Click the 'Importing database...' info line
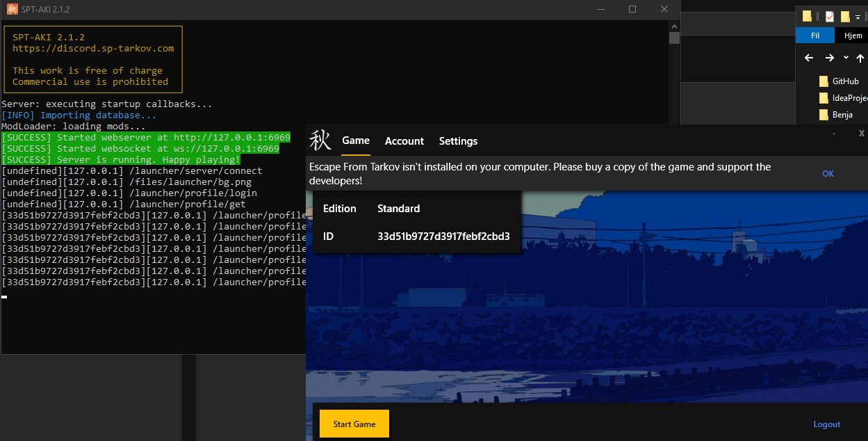Image resolution: width=868 pixels, height=441 pixels. tap(79, 115)
